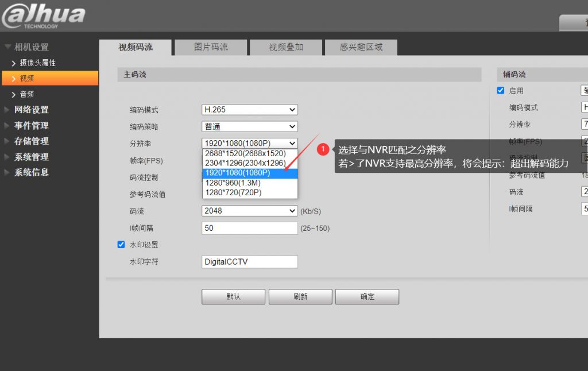The width and height of the screenshot is (588, 371).
Task: Open the 感兴趣区域 tab
Action: click(361, 48)
